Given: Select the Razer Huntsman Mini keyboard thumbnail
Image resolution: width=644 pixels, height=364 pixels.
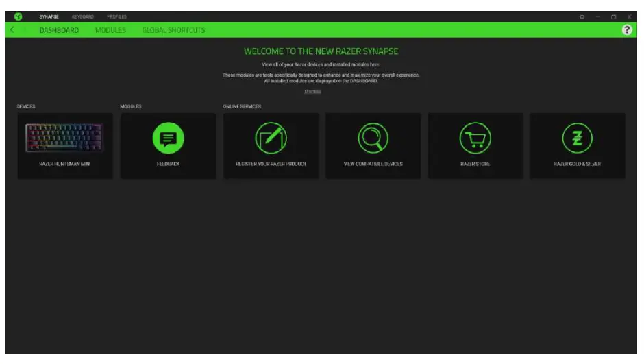Looking at the screenshot, I should click(64, 138).
